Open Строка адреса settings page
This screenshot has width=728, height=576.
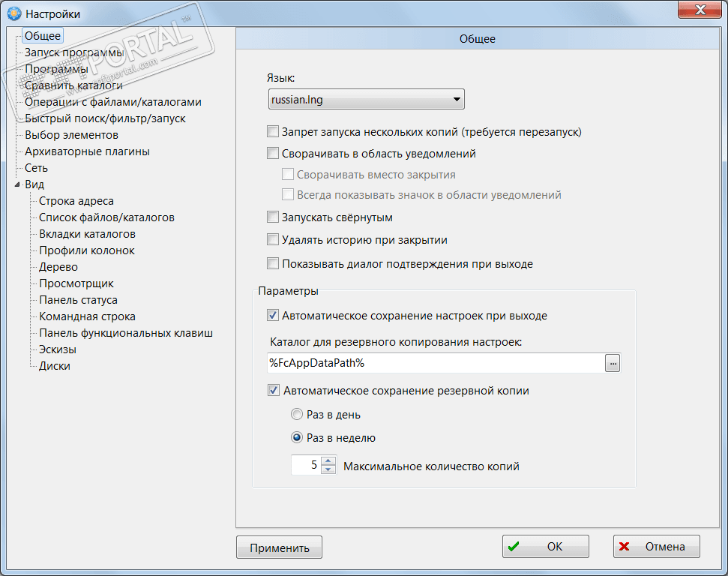tap(76, 201)
